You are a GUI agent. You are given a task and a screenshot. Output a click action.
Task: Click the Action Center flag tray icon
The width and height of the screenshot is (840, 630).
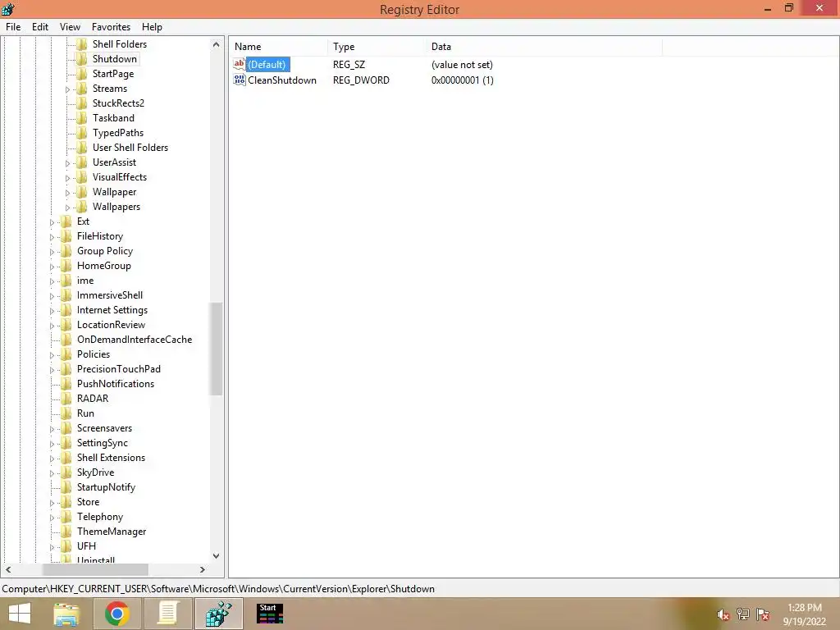coord(763,614)
